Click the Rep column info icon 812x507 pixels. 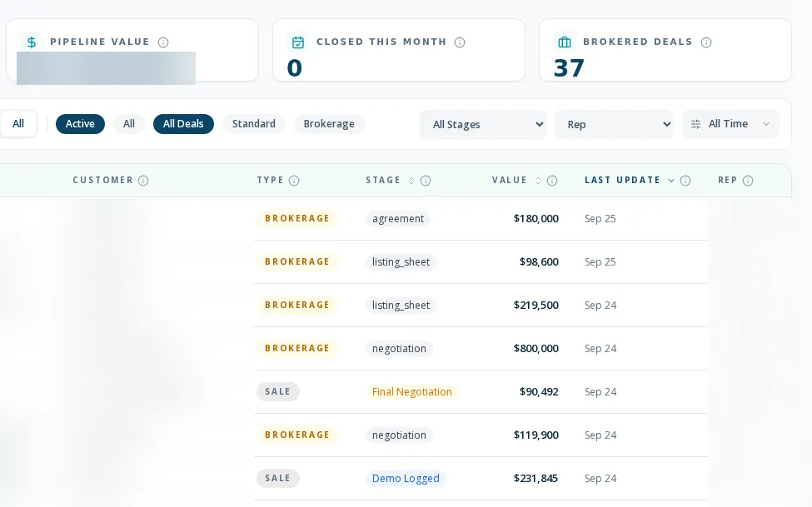(x=748, y=180)
